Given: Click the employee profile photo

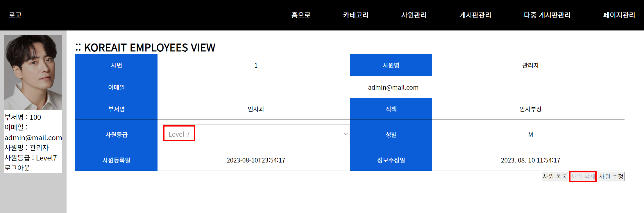Looking at the screenshot, I should tap(33, 72).
